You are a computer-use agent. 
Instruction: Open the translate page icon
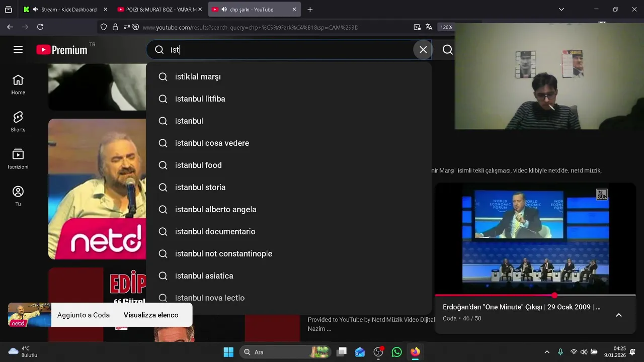tap(429, 27)
